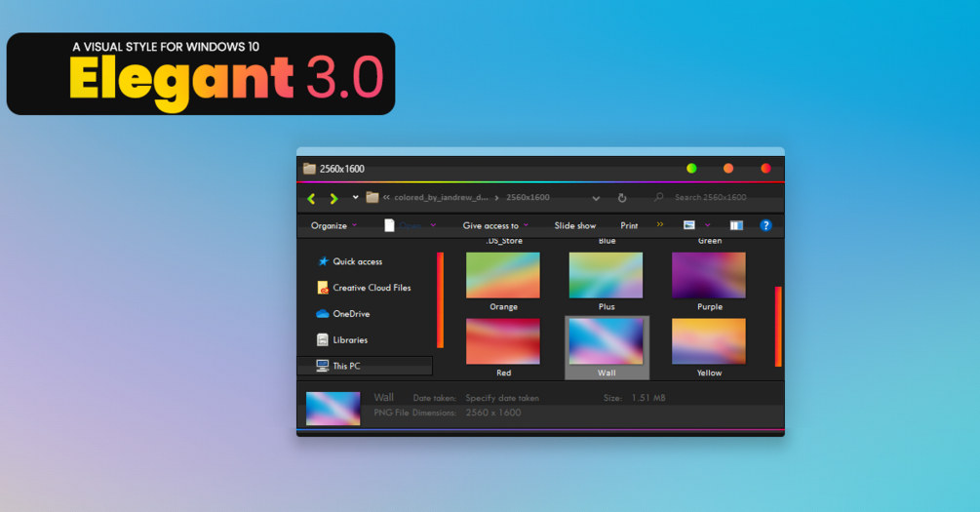Viewport: 980px width, 512px height.
Task: Click the Wall preview in details pane
Action: 333,409
